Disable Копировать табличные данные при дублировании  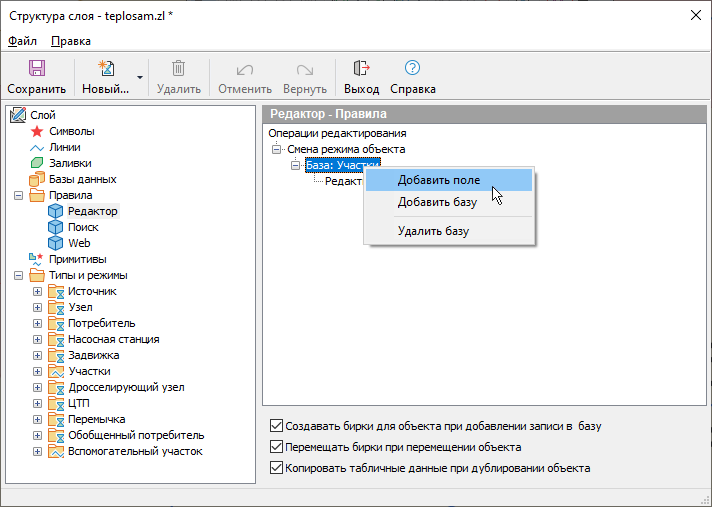(277, 468)
